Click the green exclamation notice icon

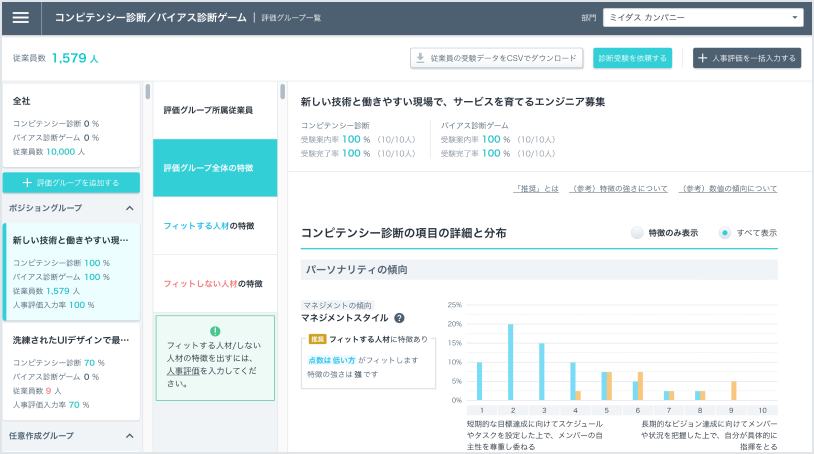214,331
